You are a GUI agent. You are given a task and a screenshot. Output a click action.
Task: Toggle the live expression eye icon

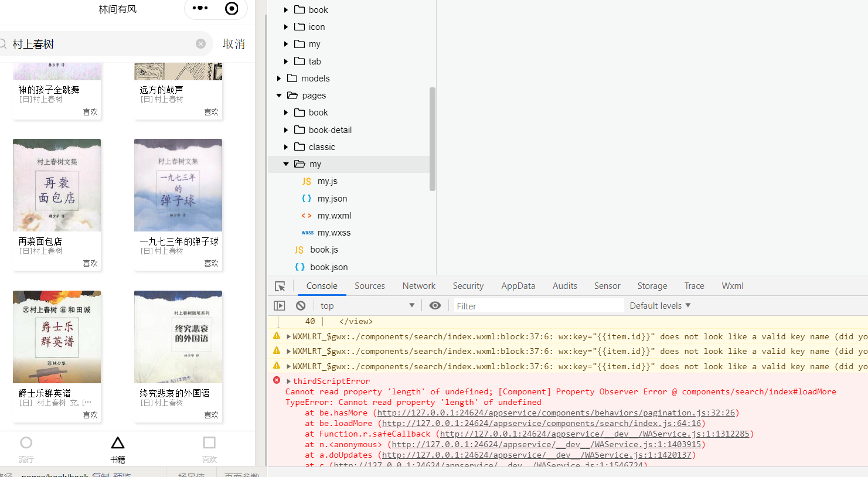(435, 306)
